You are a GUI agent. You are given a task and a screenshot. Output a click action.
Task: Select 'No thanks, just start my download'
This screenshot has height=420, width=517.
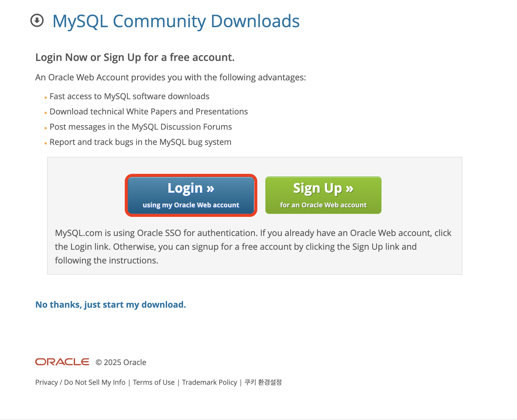click(110, 305)
